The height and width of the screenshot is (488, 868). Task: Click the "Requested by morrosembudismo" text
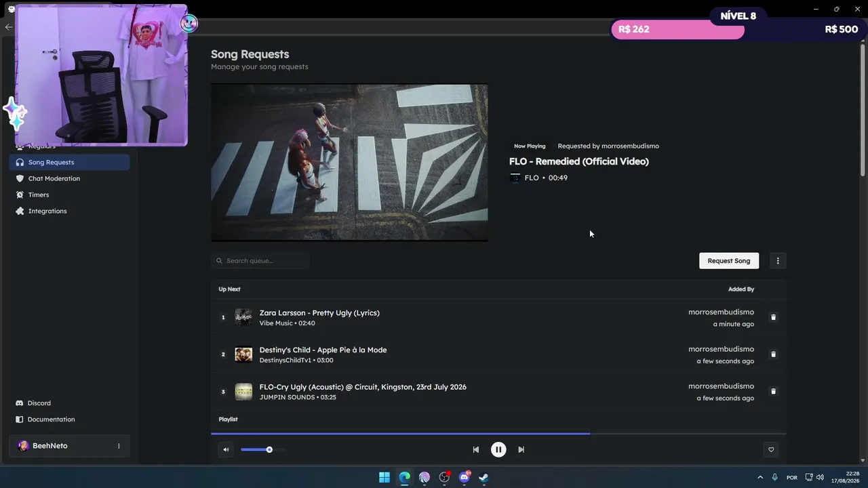tap(608, 146)
